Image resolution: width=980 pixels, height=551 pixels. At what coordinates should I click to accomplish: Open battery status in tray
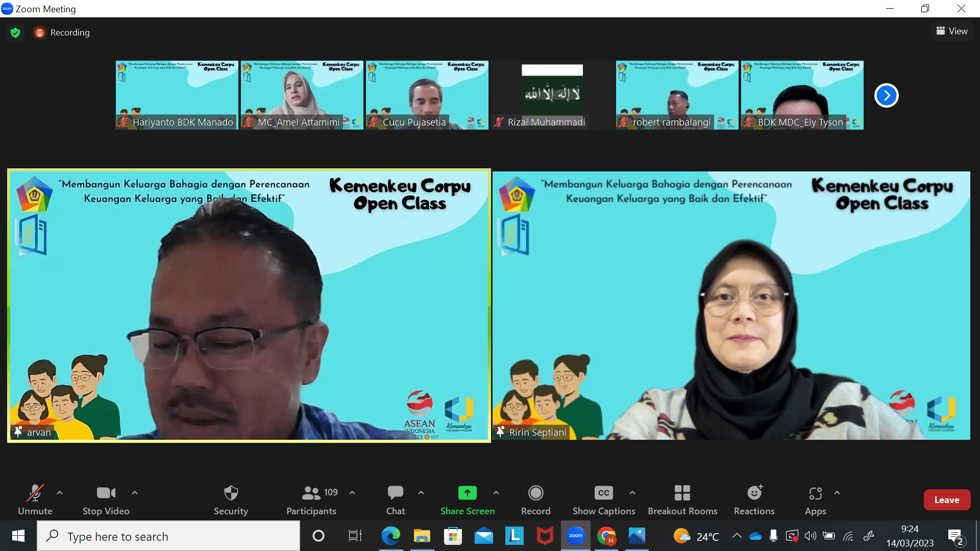829,536
